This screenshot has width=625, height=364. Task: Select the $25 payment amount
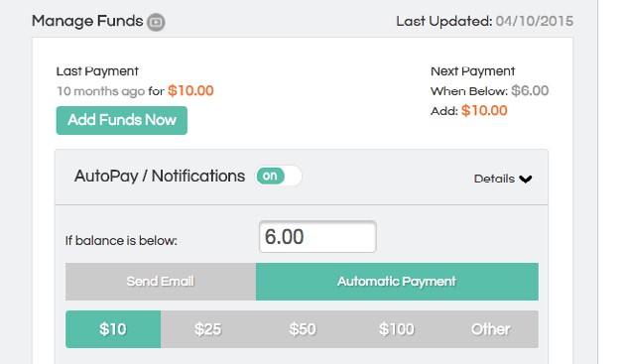coord(208,329)
